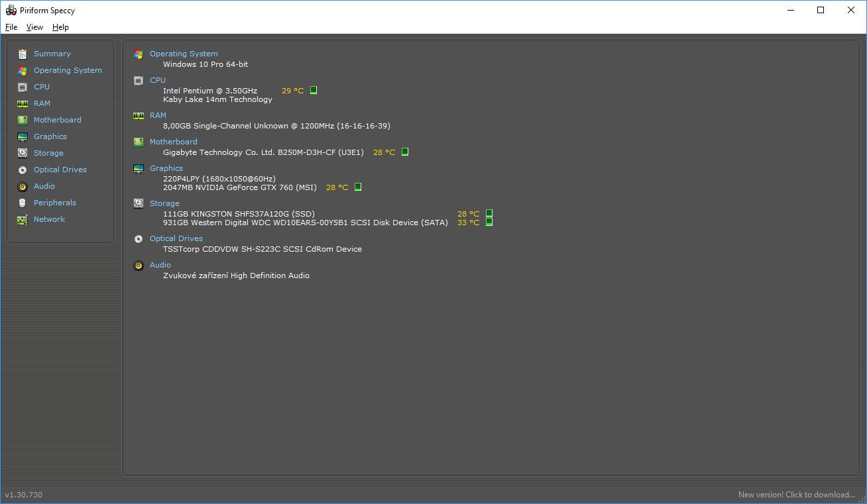Click the Audio speaker icon in sidebar
The width and height of the screenshot is (867, 504).
(23, 186)
